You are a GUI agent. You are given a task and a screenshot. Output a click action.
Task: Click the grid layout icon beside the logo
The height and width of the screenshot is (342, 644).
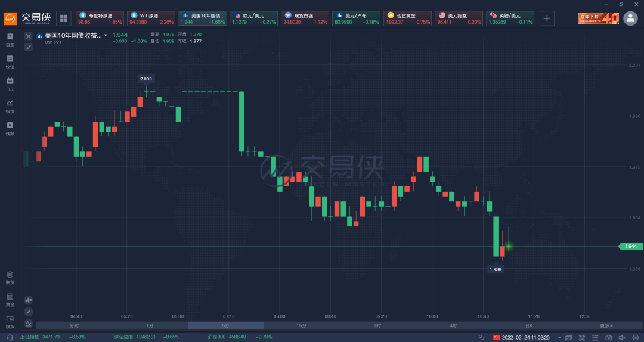click(64, 18)
